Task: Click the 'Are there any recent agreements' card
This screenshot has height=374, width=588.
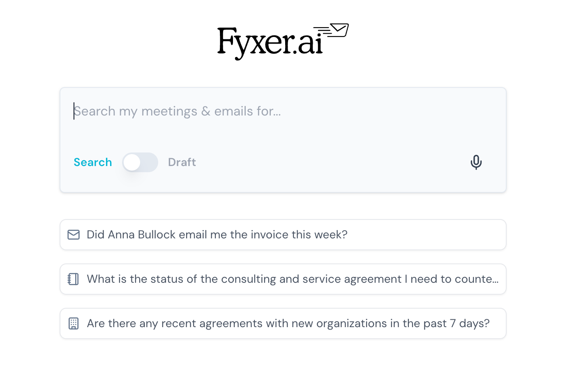Action: [283, 323]
